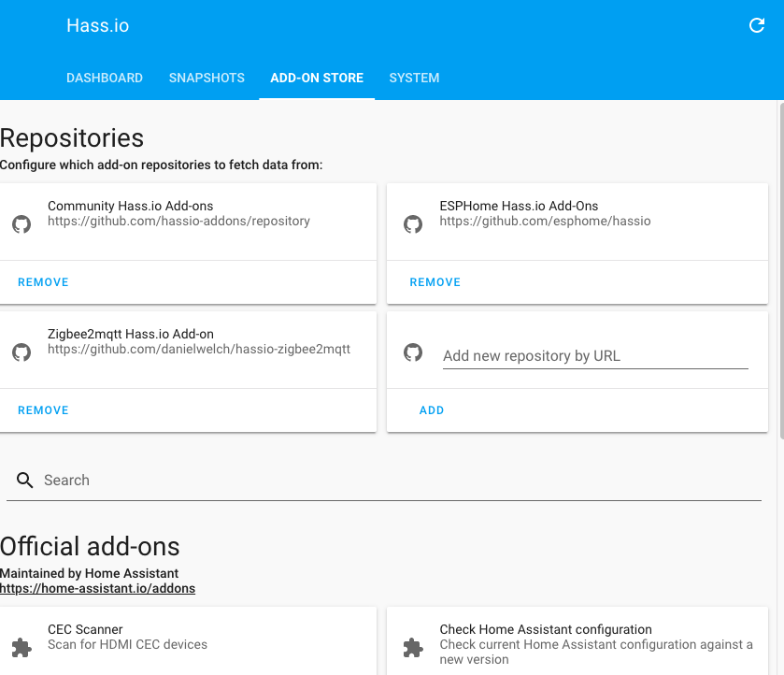Image resolution: width=784 pixels, height=675 pixels.
Task: Open the CEC Scanner add-on card
Action: (188, 641)
